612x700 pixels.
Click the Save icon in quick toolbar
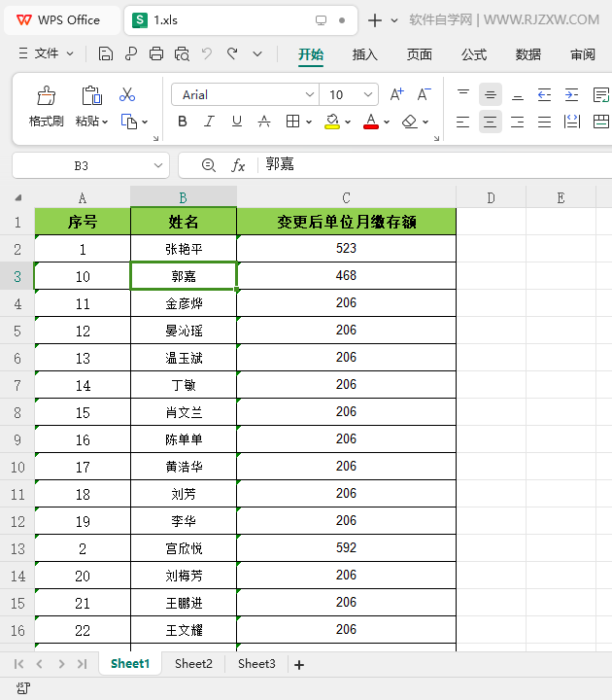point(105,54)
